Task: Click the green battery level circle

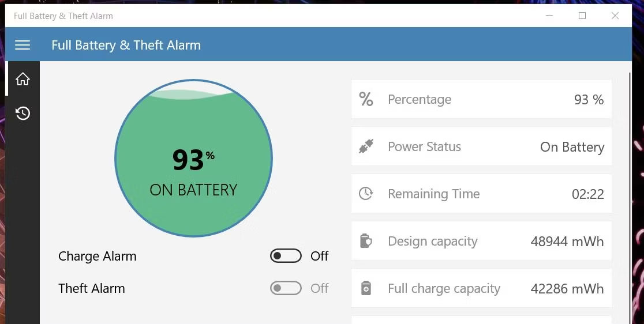Action: coord(193,159)
